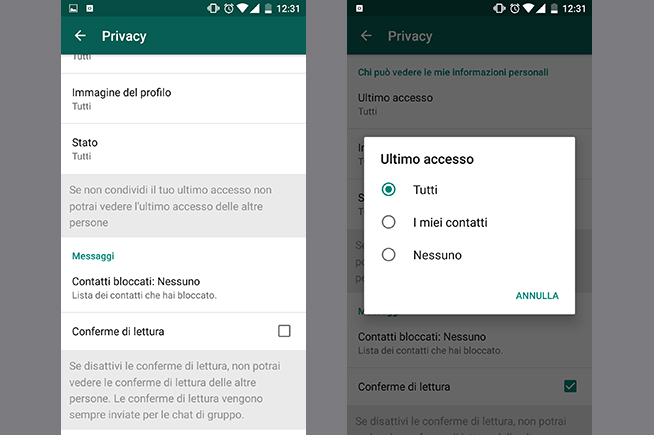Tap back arrow on left Privacy screen
Viewport: 654px width, 435px height.
click(x=80, y=36)
